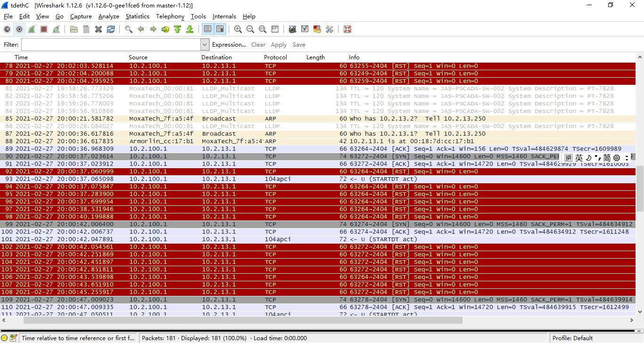Screen dimensions: 644x343
Task: Save this capture file icon
Action: pos(86,29)
